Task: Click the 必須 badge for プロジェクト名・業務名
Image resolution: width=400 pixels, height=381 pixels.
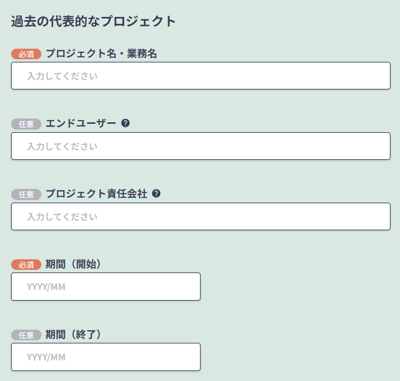Action: pyautogui.click(x=26, y=54)
